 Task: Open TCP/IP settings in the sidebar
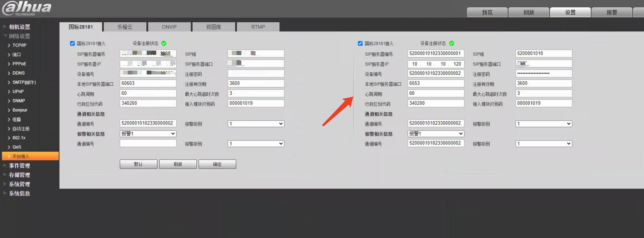click(x=19, y=45)
